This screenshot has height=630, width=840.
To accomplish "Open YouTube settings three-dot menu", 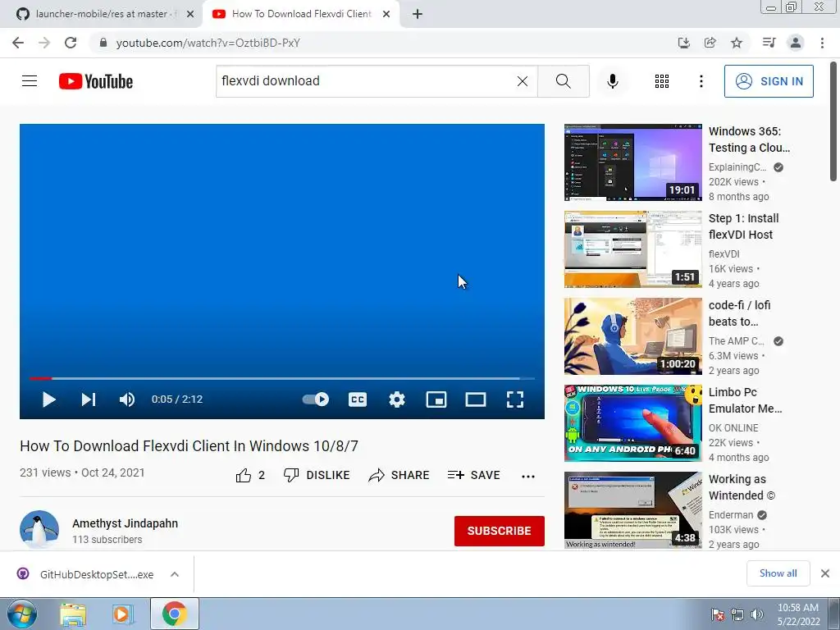I will coord(701,81).
